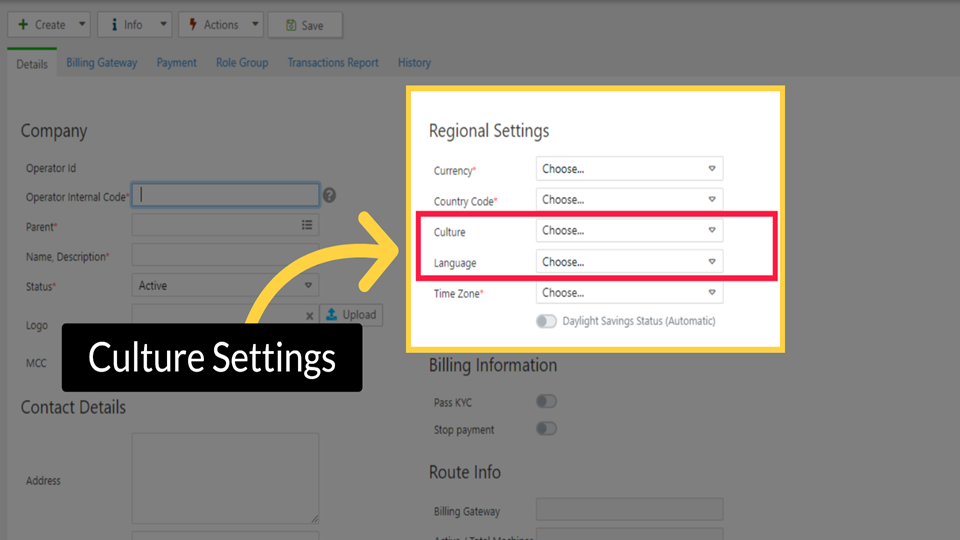Click the Actions lightning bolt icon
This screenshot has height=540, width=960.
pyautogui.click(x=194, y=25)
